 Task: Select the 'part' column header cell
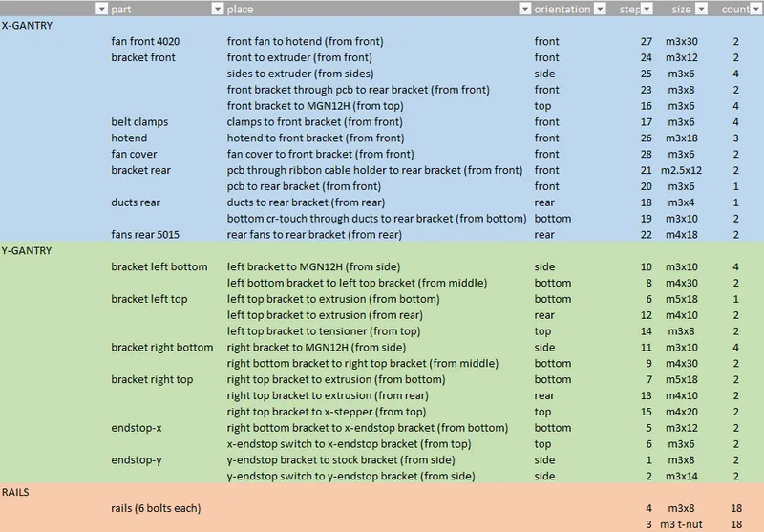pos(121,10)
